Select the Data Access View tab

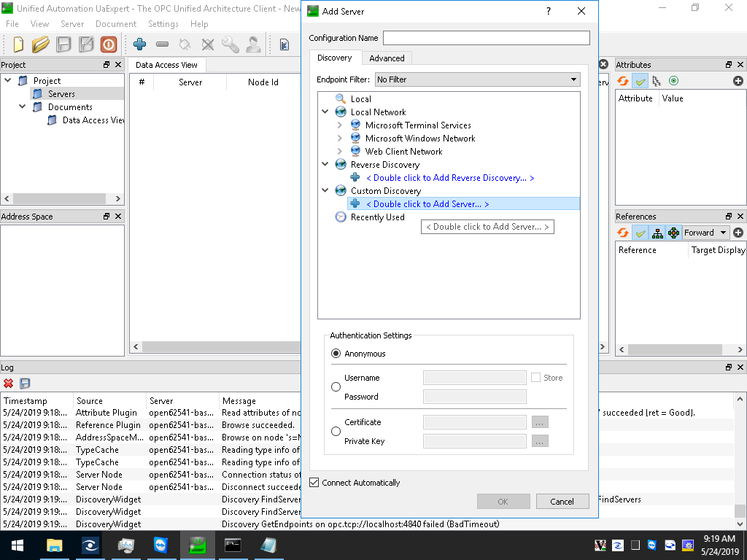(166, 65)
